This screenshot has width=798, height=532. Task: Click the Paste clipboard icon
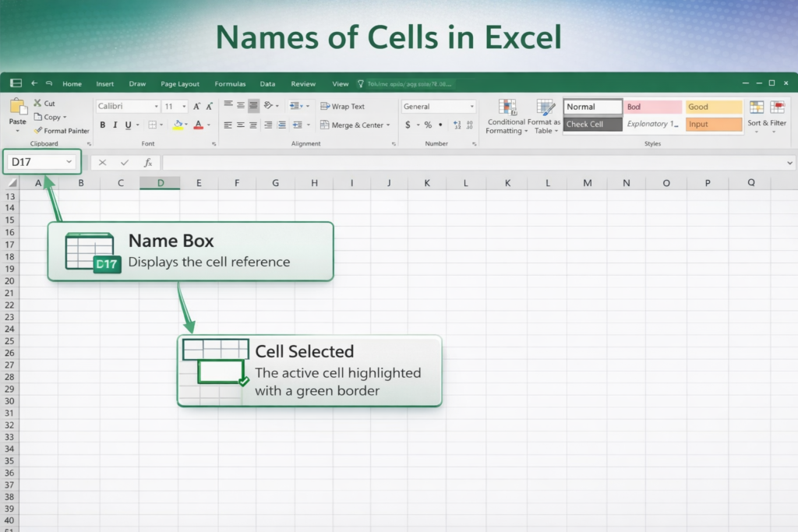[17, 107]
